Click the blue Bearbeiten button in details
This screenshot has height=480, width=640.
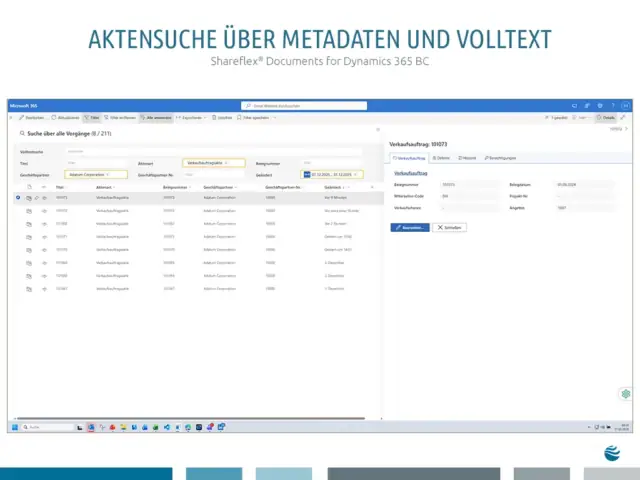pos(410,227)
